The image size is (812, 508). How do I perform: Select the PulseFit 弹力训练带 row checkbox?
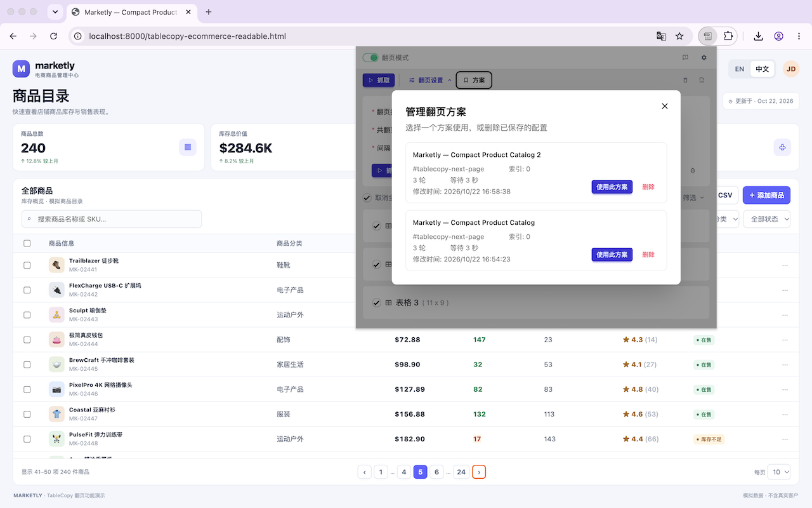pyautogui.click(x=27, y=439)
